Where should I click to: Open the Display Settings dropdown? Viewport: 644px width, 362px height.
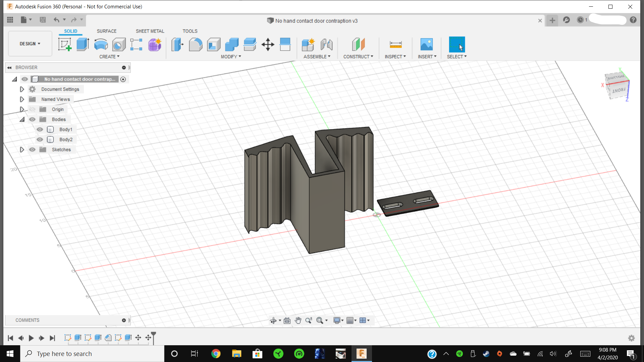point(338,320)
